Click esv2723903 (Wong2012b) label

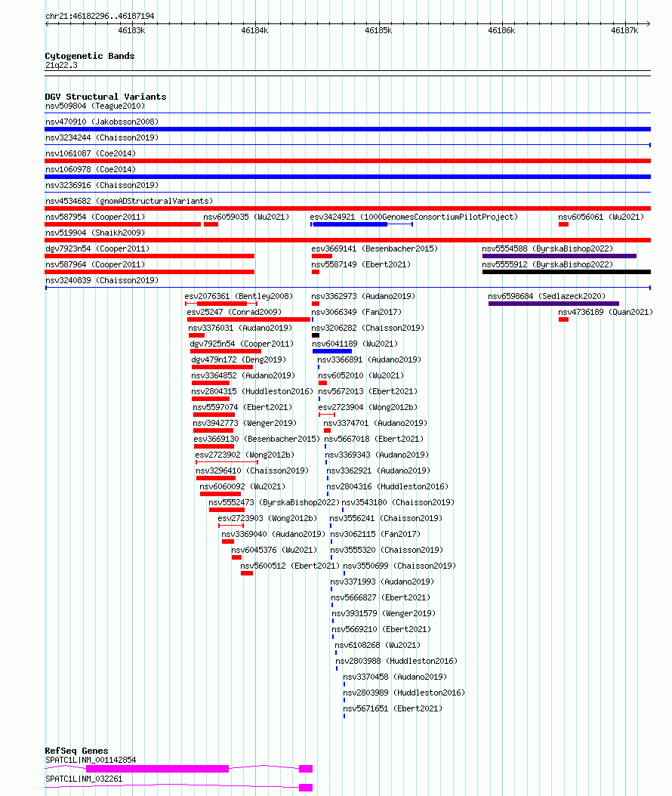point(267,518)
